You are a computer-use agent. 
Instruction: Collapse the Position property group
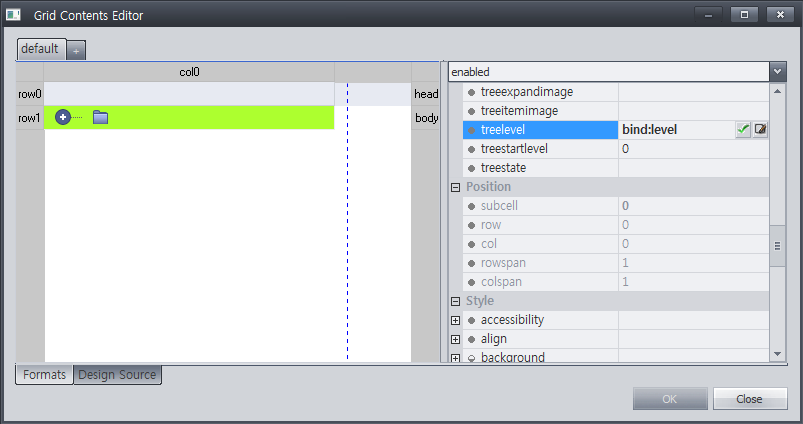[x=456, y=187]
